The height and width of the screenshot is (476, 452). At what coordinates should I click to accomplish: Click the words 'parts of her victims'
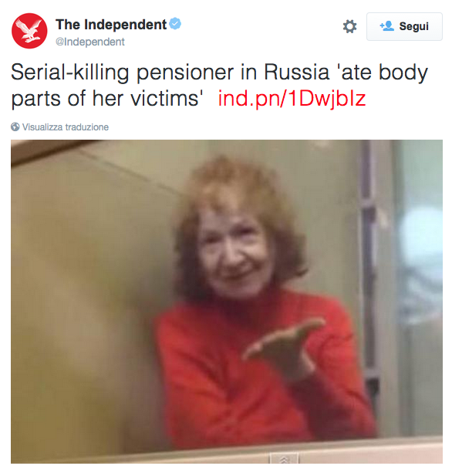coord(107,98)
